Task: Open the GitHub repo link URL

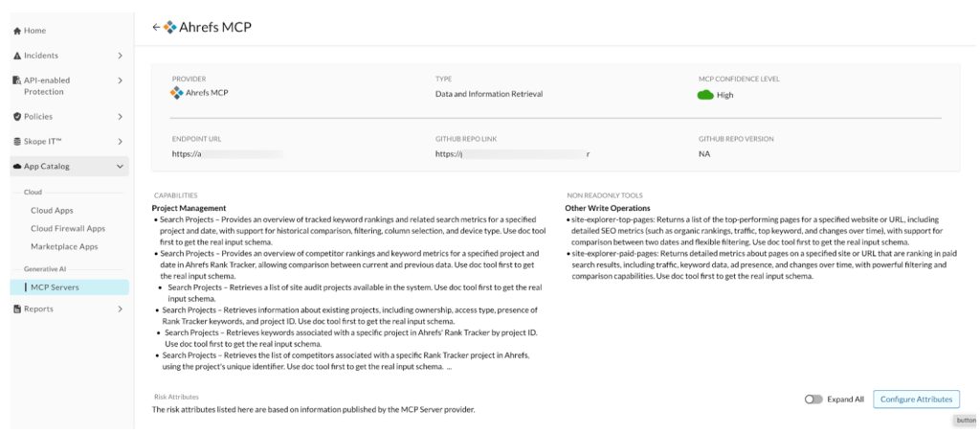Action: [x=513, y=154]
